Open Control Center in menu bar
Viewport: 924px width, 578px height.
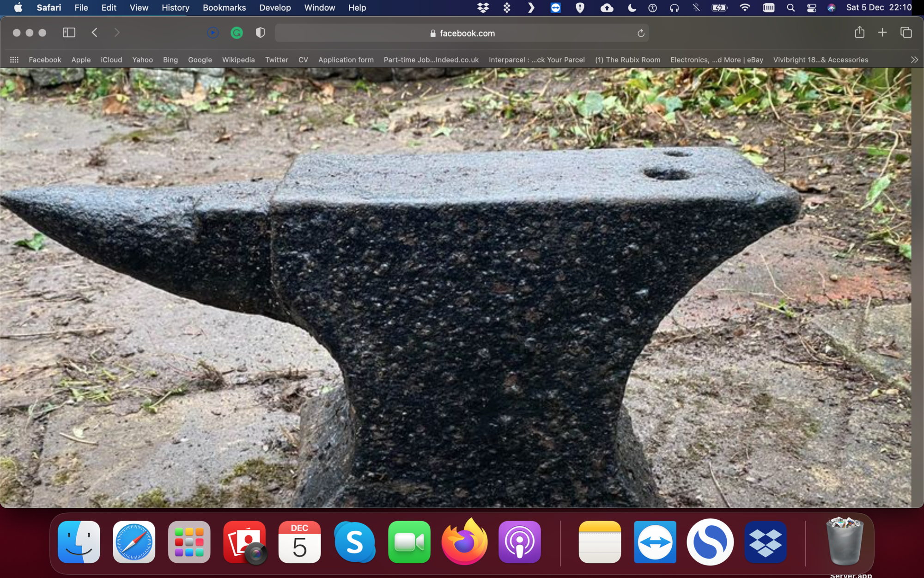pyautogui.click(x=811, y=7)
